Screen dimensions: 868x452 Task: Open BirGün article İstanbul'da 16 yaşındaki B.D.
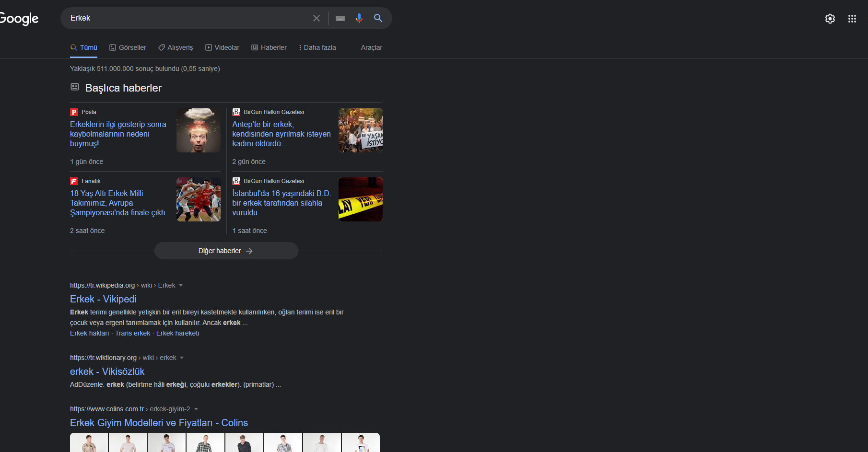tap(282, 203)
